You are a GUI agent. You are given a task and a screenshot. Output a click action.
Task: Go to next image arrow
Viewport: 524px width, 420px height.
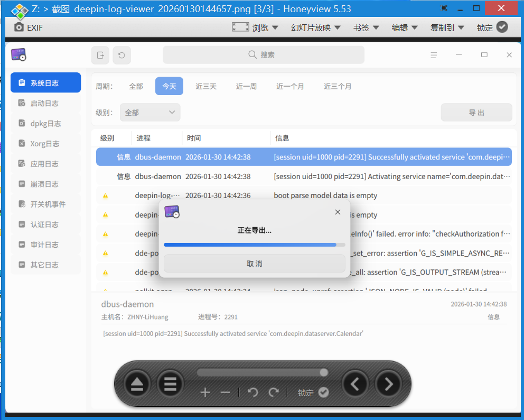pos(388,384)
